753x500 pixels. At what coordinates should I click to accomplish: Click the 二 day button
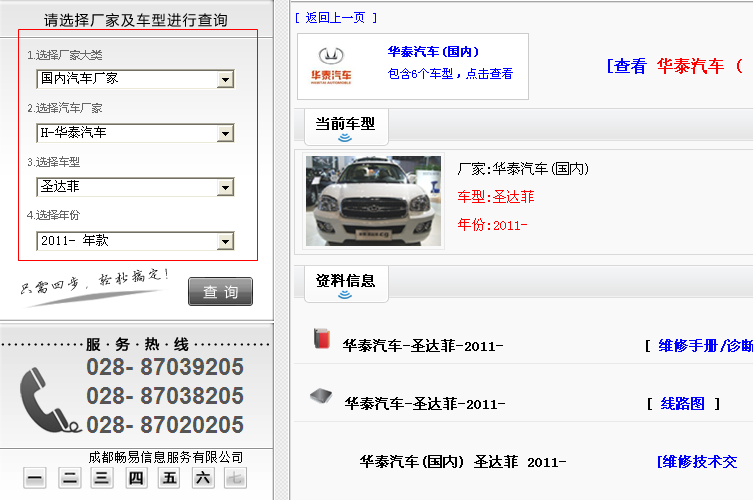(70, 478)
